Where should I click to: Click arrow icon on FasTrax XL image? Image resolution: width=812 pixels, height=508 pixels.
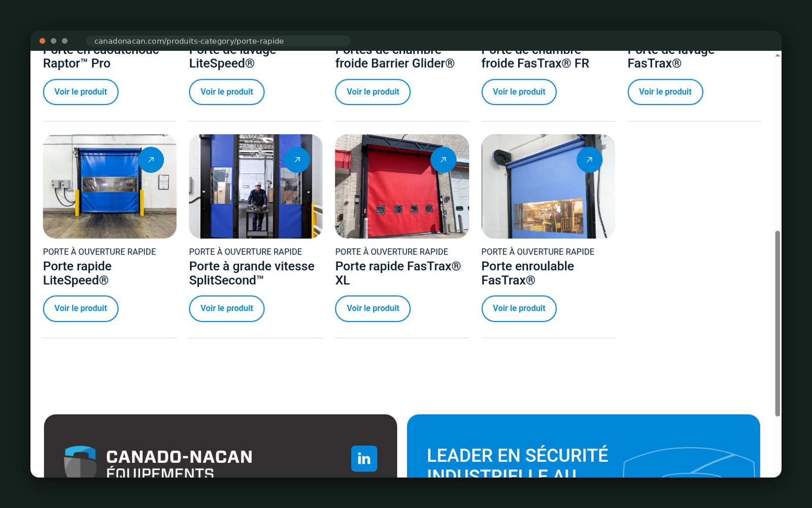[443, 160]
